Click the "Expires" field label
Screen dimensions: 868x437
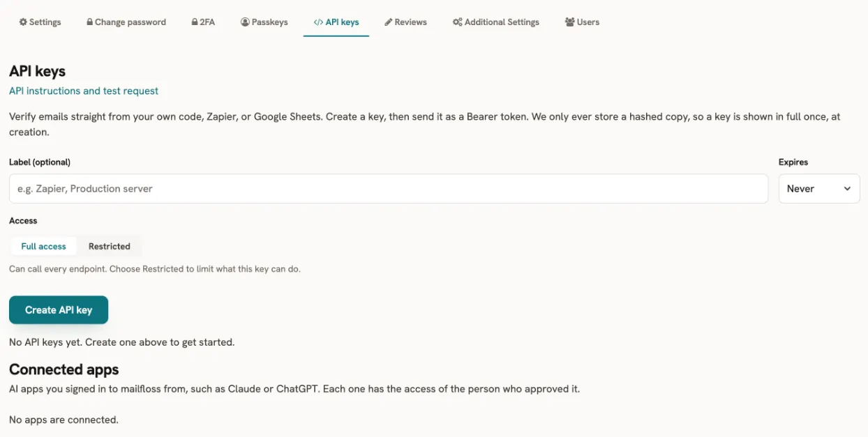[x=793, y=162]
